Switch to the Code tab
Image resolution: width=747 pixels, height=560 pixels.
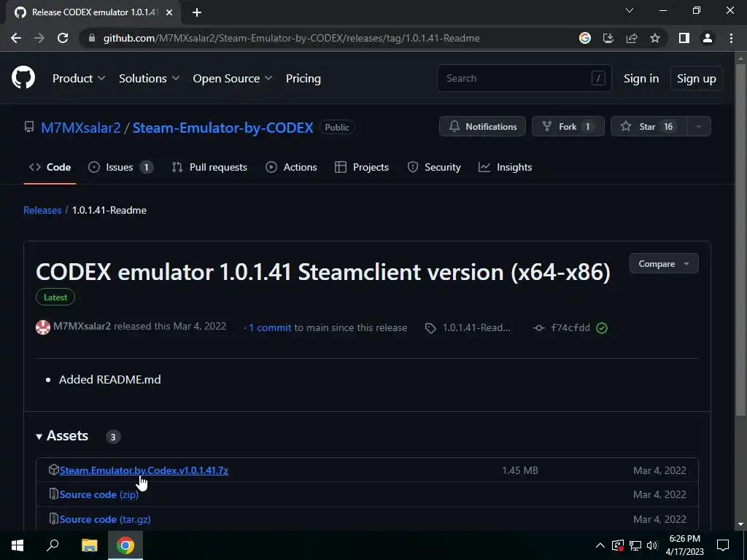(50, 167)
